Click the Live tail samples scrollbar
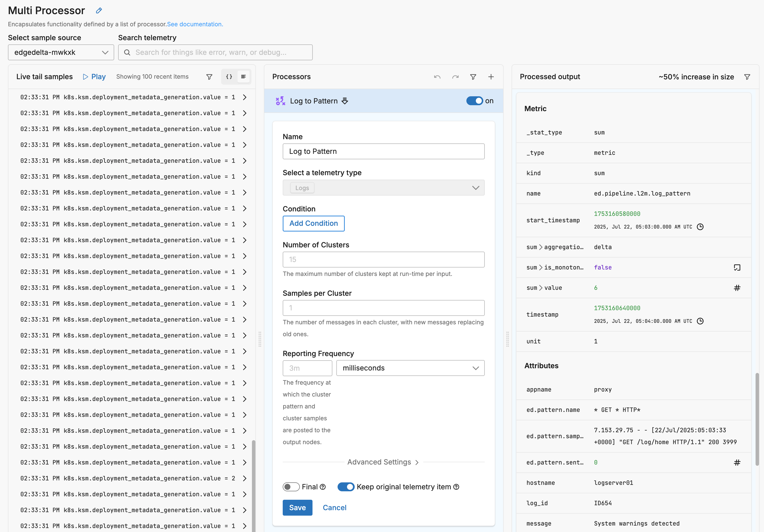764x532 pixels. click(254, 486)
